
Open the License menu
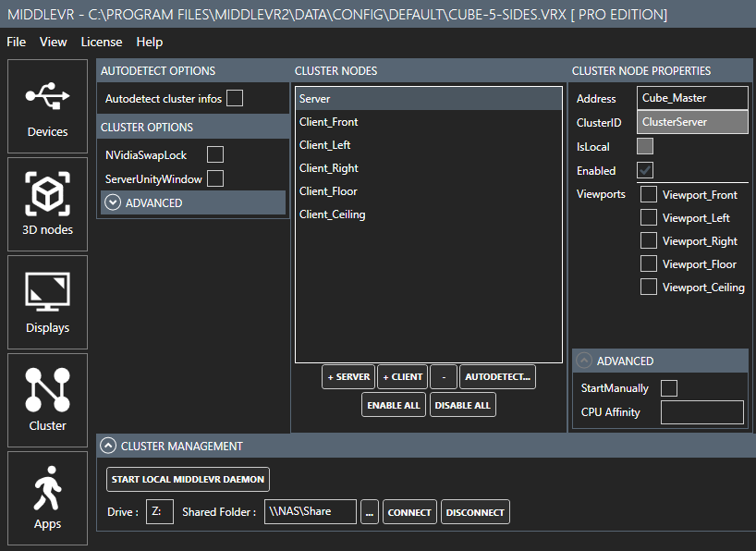point(102,42)
